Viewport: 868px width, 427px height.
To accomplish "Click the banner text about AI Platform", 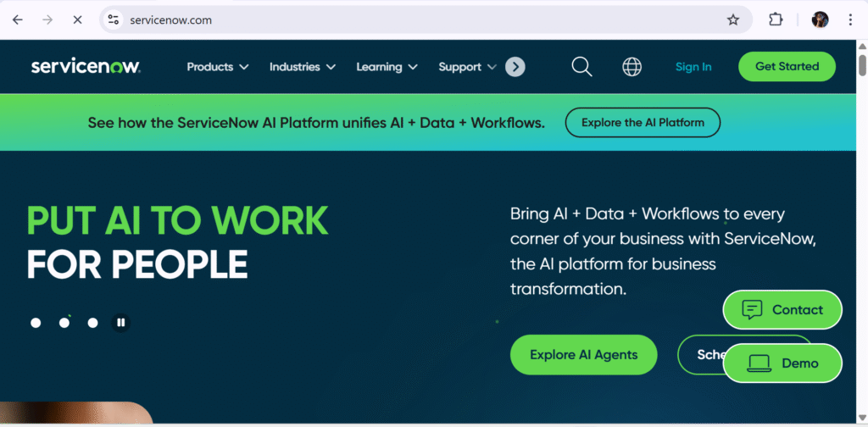I will [316, 123].
